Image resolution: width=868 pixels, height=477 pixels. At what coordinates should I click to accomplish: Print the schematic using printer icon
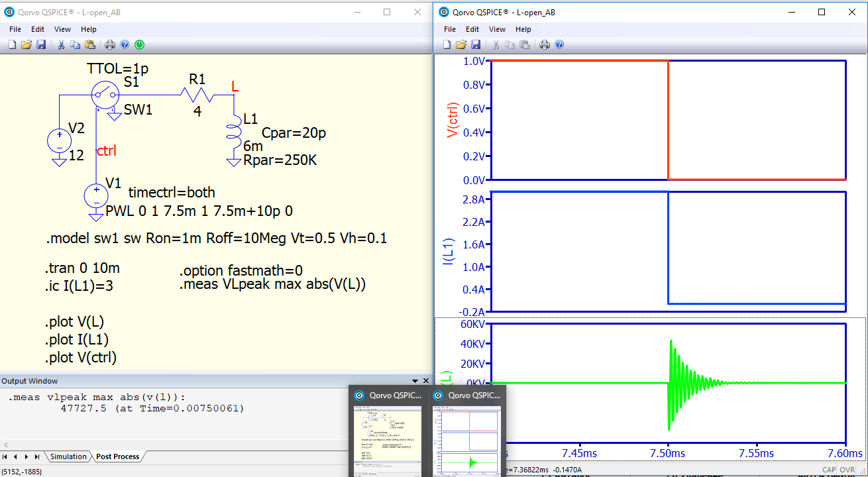[110, 45]
